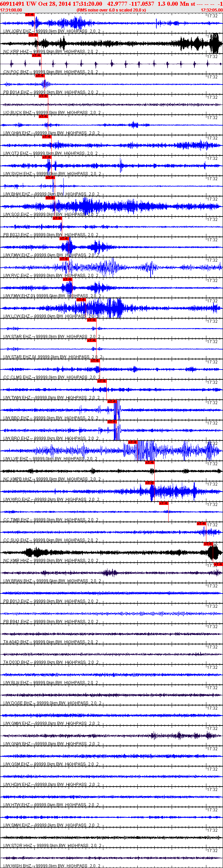This screenshot has width=223, height=868.
Task: Click the start time label 17:31:00.00
Action: (11, 10)
